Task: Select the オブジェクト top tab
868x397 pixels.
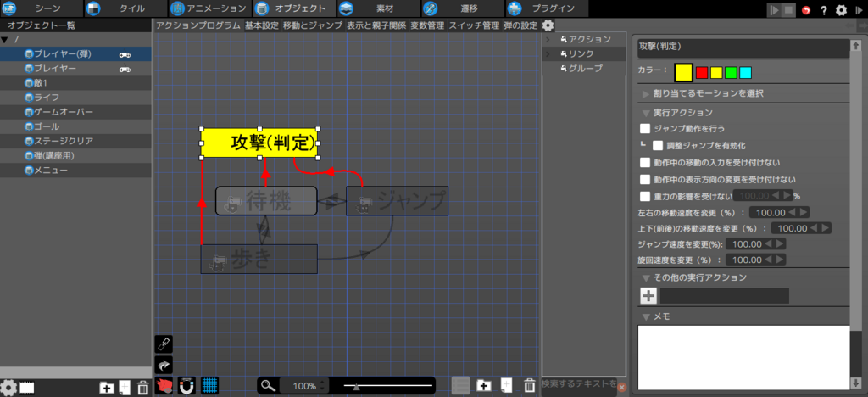Action: click(x=294, y=8)
